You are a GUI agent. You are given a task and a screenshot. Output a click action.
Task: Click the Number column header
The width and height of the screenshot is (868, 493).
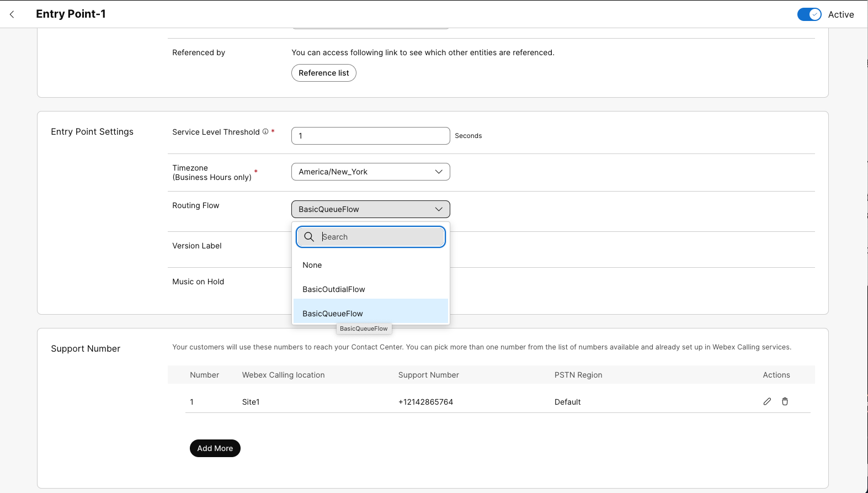204,375
